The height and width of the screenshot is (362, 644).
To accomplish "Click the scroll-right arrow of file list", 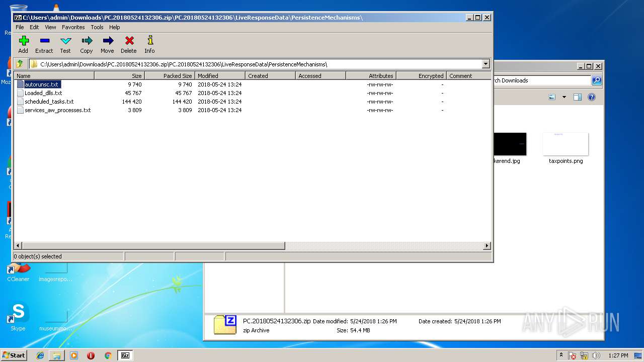I will (x=487, y=246).
